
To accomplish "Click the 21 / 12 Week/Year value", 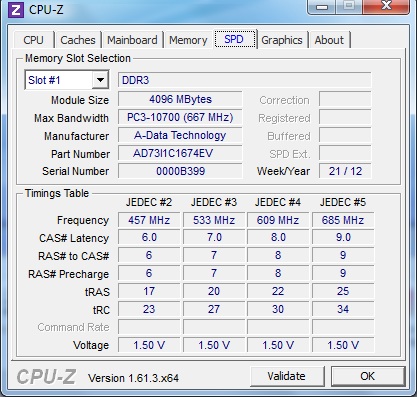I will [x=345, y=171].
